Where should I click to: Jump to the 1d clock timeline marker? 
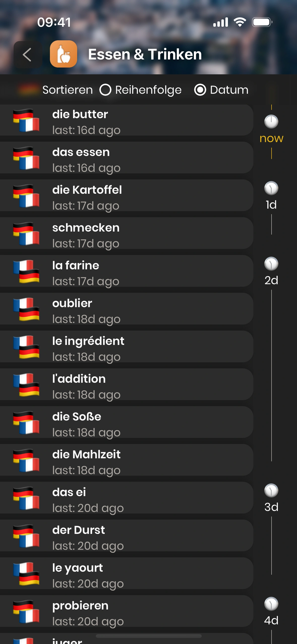tap(271, 188)
